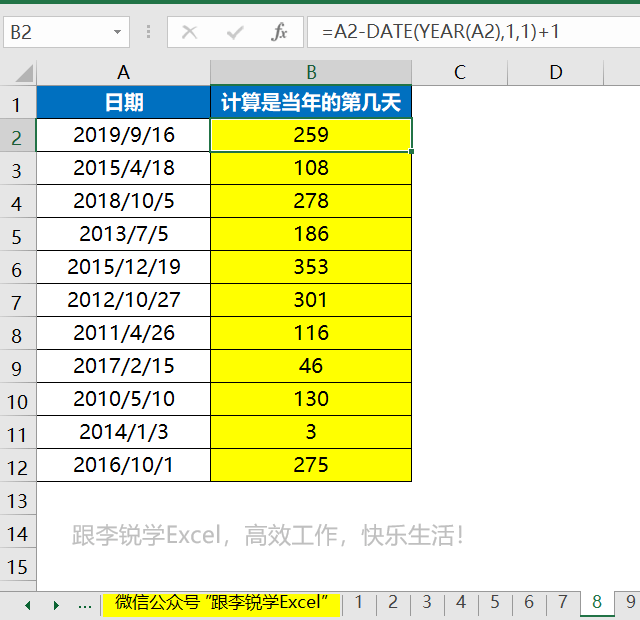Image resolution: width=640 pixels, height=620 pixels.
Task: Click the fill handle of cell B2
Action: coord(411,151)
